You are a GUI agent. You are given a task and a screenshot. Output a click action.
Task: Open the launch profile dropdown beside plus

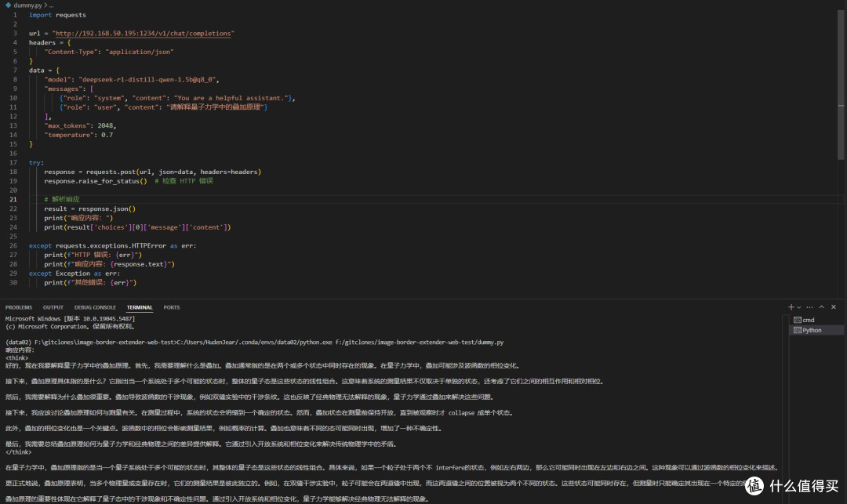[x=799, y=307]
